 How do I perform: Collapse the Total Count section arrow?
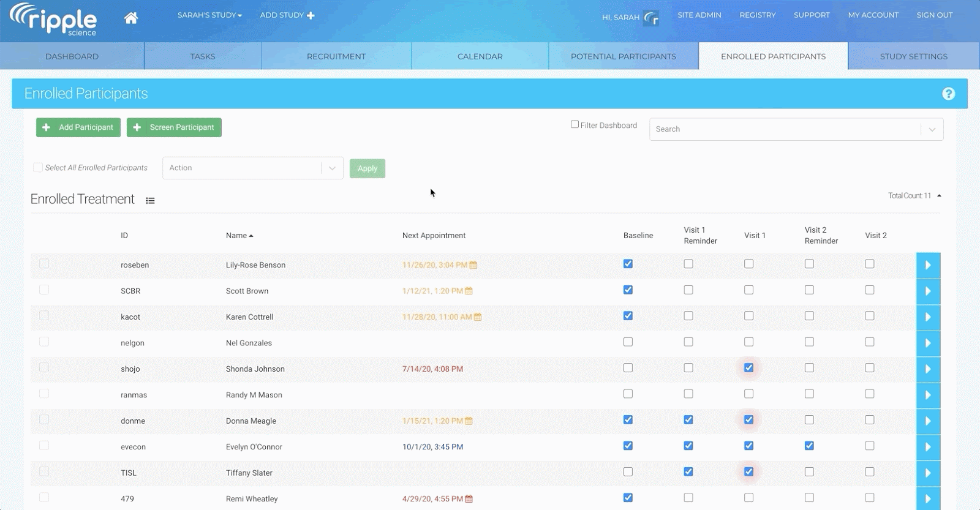(939, 196)
